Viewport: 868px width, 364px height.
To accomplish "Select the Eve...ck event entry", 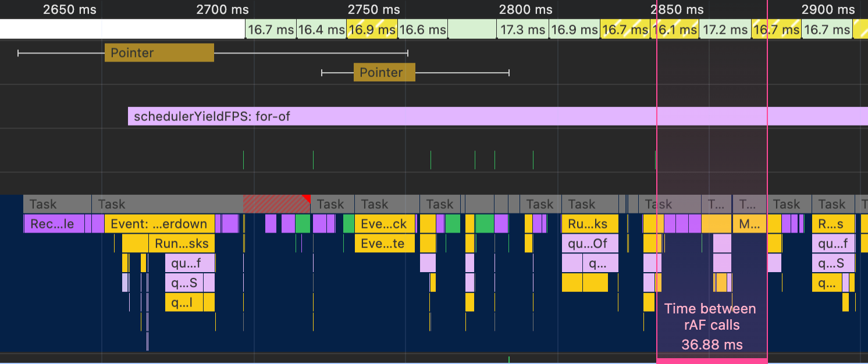I will click(x=385, y=224).
